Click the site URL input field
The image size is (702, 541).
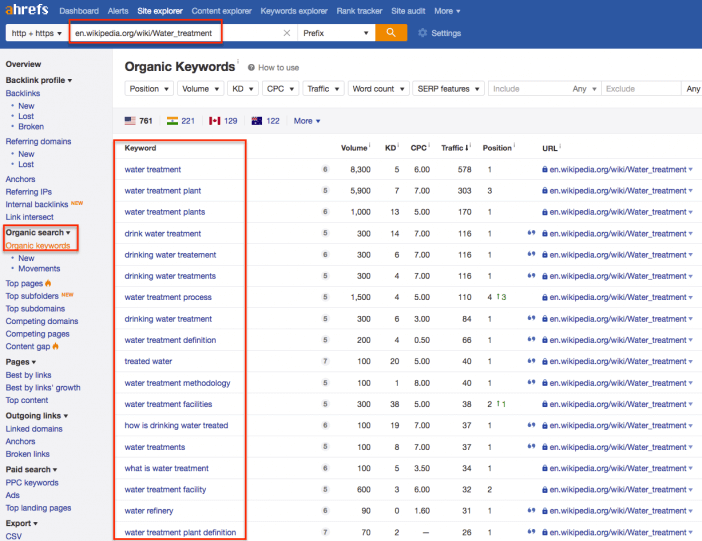pyautogui.click(x=177, y=33)
